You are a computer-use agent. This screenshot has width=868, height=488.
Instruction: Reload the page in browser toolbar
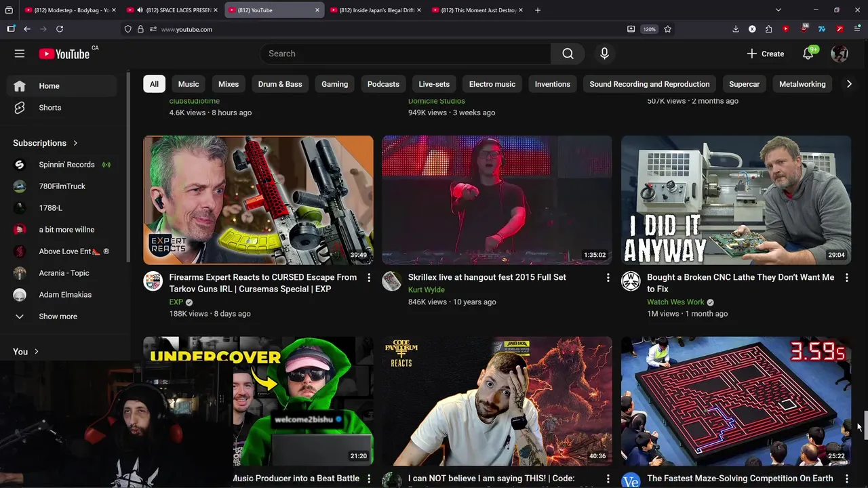(x=60, y=29)
